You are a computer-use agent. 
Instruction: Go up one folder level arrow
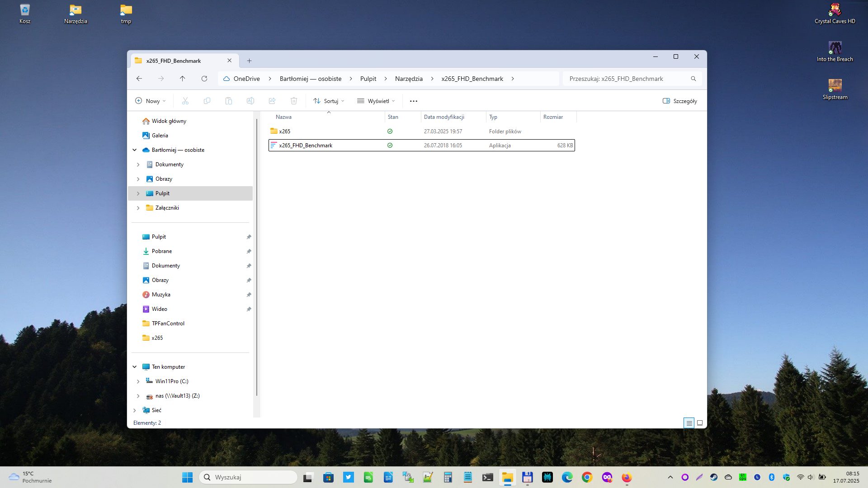coord(183,79)
